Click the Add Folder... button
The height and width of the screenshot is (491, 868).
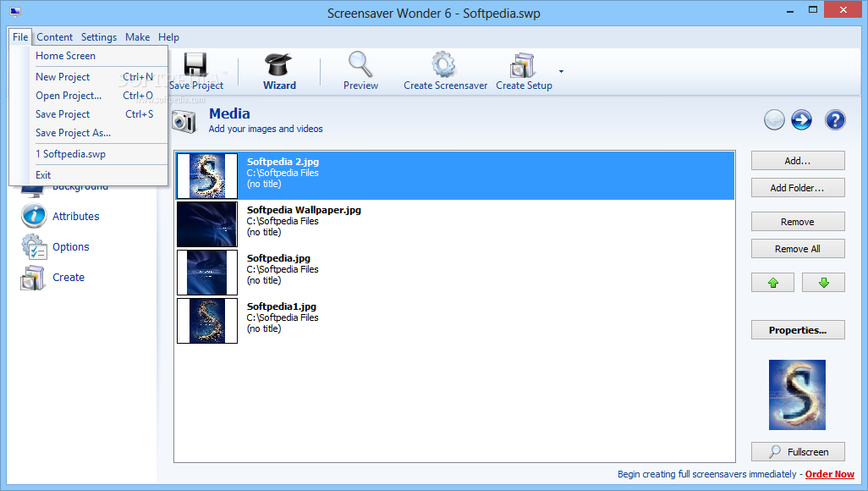tap(798, 188)
